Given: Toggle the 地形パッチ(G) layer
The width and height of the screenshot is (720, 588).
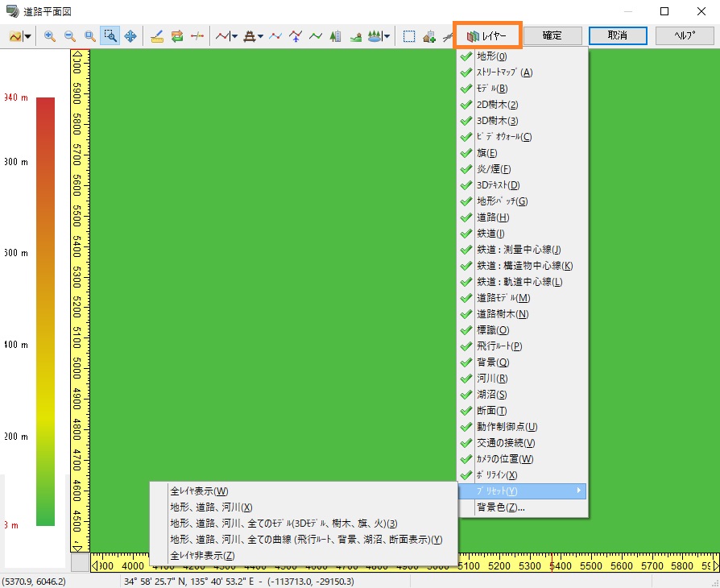Looking at the screenshot, I should (523, 201).
